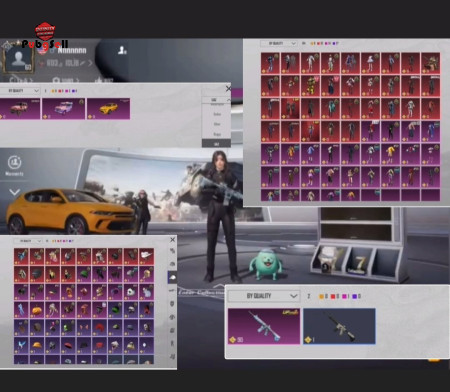The width and height of the screenshot is (450, 392).
Task: Select the default rifle on dark background
Action: tap(339, 326)
